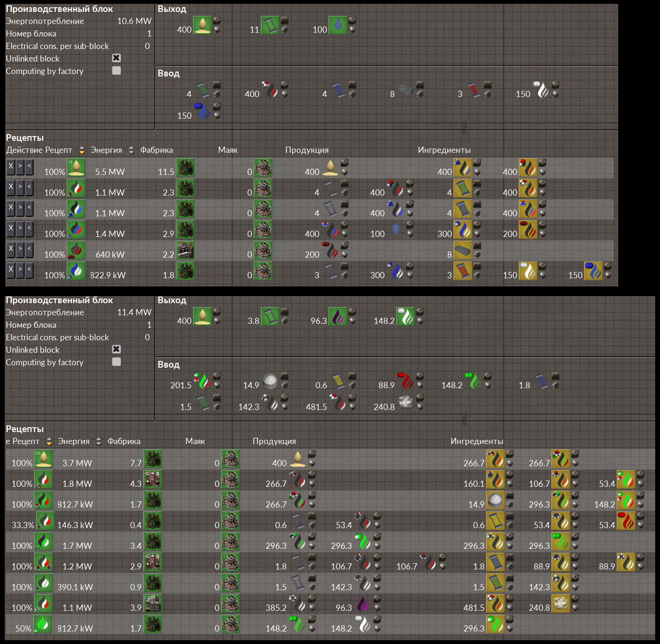This screenshot has width=660, height=644.
Task: Click the 11 output item in upper Выход
Action: click(x=270, y=25)
